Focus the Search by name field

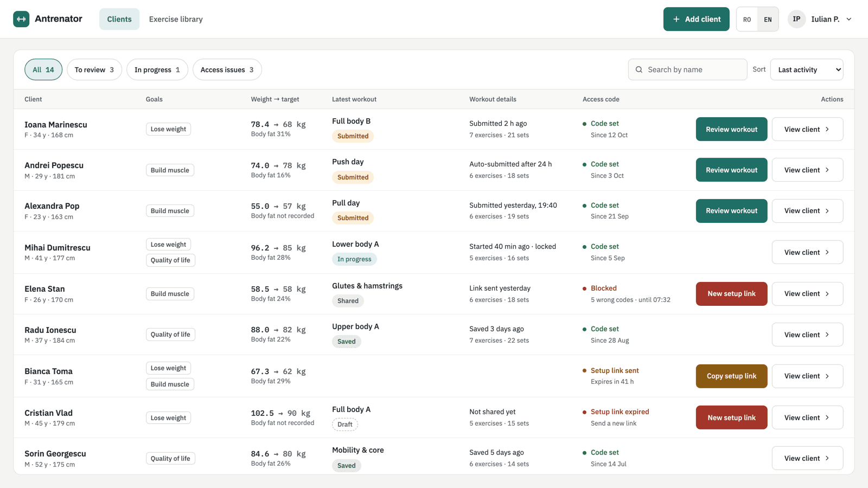pos(687,69)
